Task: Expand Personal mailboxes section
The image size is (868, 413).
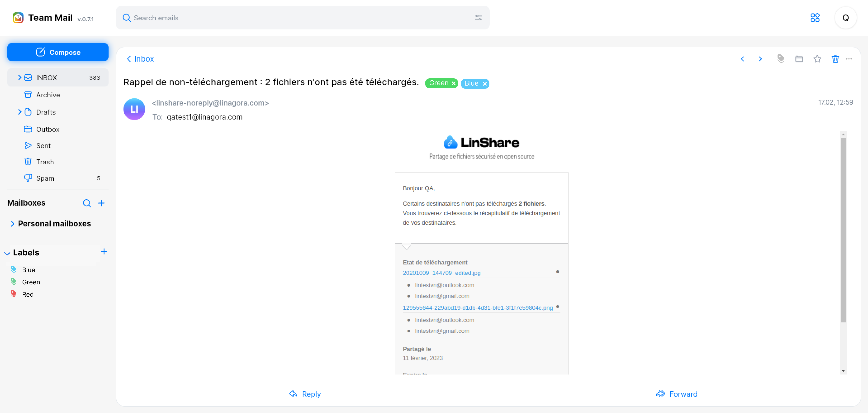Action: 12,224
